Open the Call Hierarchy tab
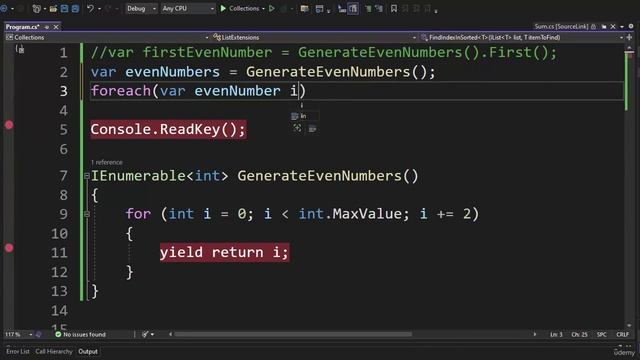 tap(53, 351)
